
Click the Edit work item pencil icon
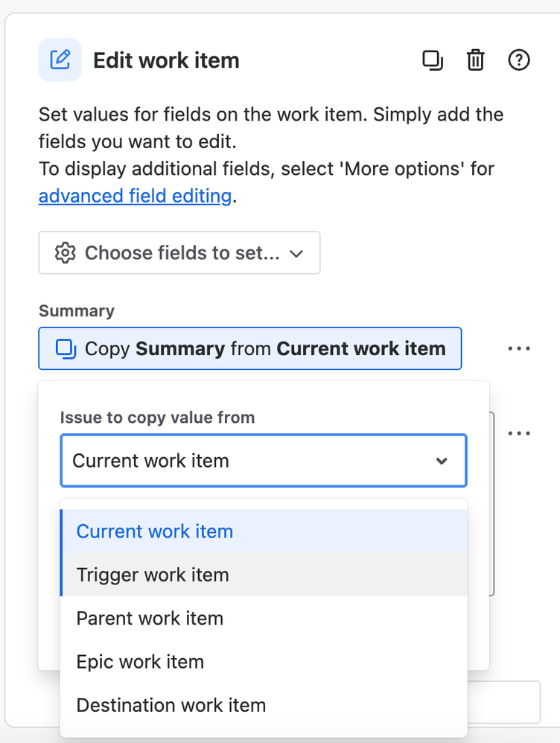point(60,60)
